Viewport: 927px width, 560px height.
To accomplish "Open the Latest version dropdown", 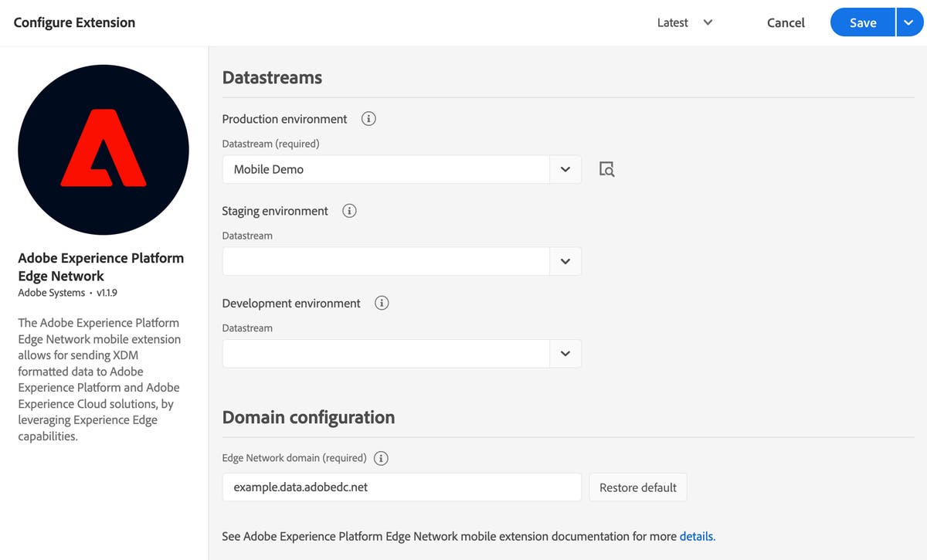I will [x=684, y=22].
